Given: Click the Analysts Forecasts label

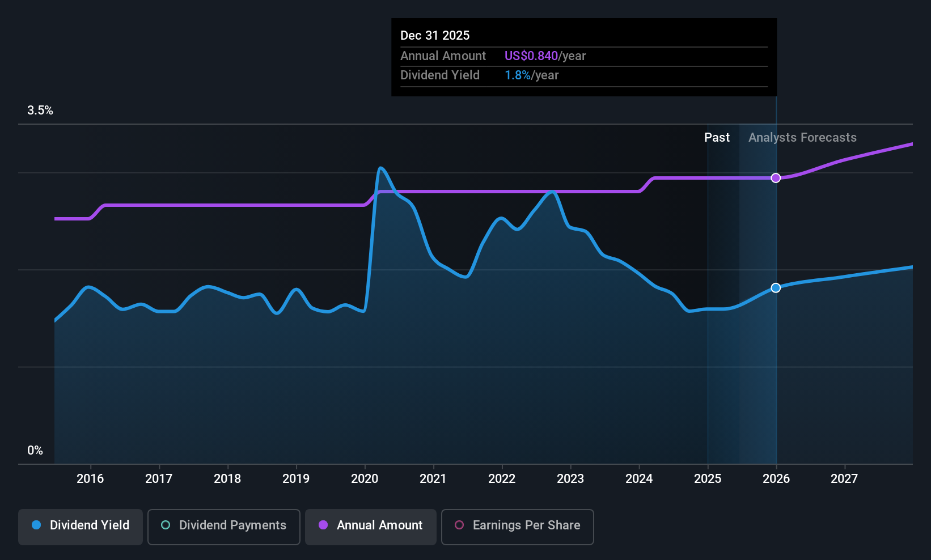Looking at the screenshot, I should pyautogui.click(x=802, y=137).
